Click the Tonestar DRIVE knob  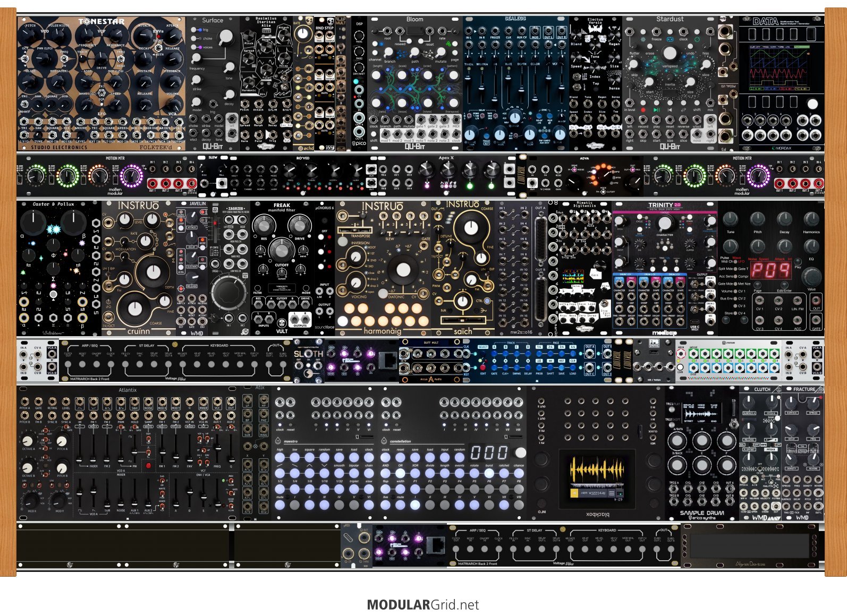[x=101, y=57]
